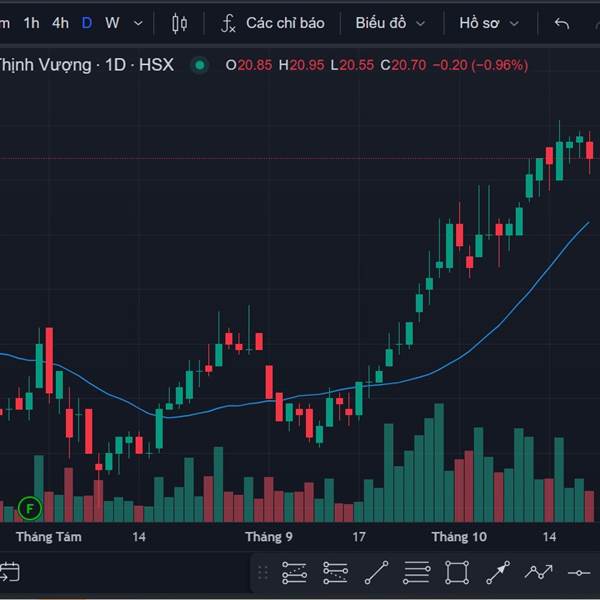Click the green market status dot
Image resolution: width=600 pixels, height=600 pixels.
pyautogui.click(x=199, y=65)
